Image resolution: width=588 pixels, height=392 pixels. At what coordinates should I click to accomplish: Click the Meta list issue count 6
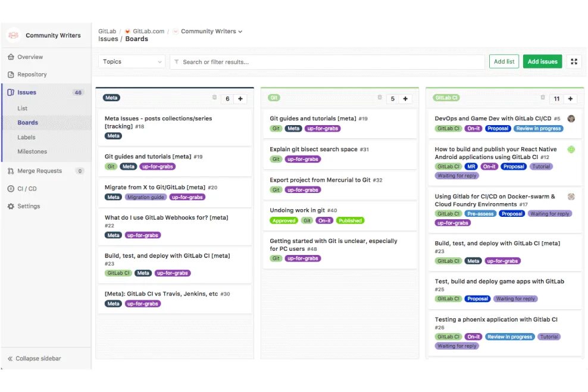click(227, 99)
